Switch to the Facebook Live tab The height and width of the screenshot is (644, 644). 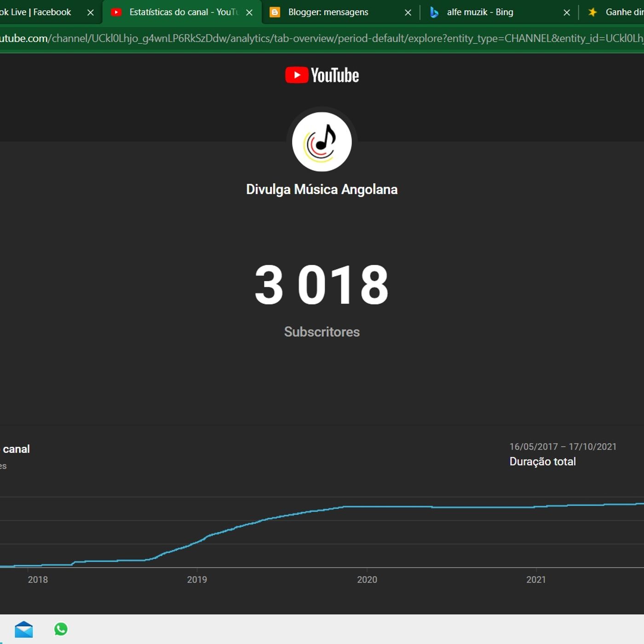pyautogui.click(x=41, y=12)
